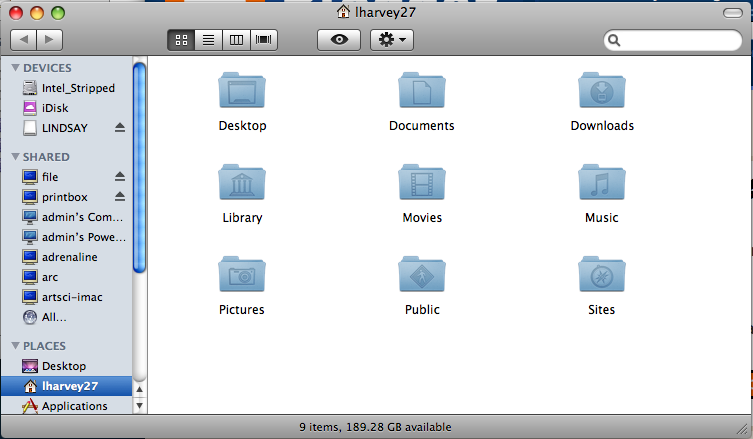Screen dimensions: 753x439
Task: Open the Downloads folder icon
Action: click(602, 92)
